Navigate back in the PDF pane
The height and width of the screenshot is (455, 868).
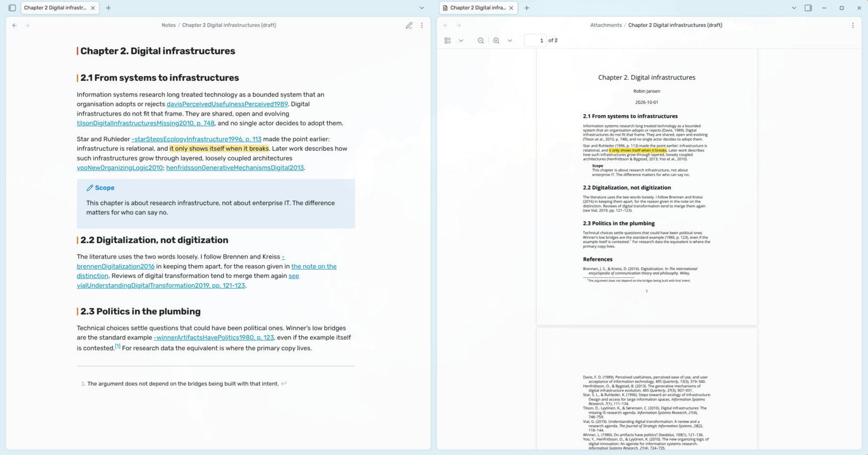click(x=446, y=25)
